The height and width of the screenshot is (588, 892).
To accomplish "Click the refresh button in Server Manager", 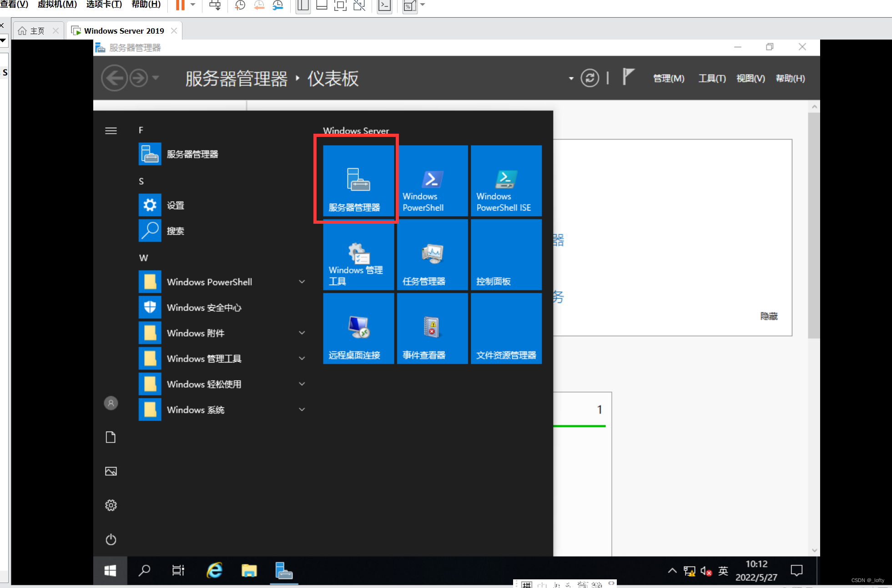I will (590, 78).
